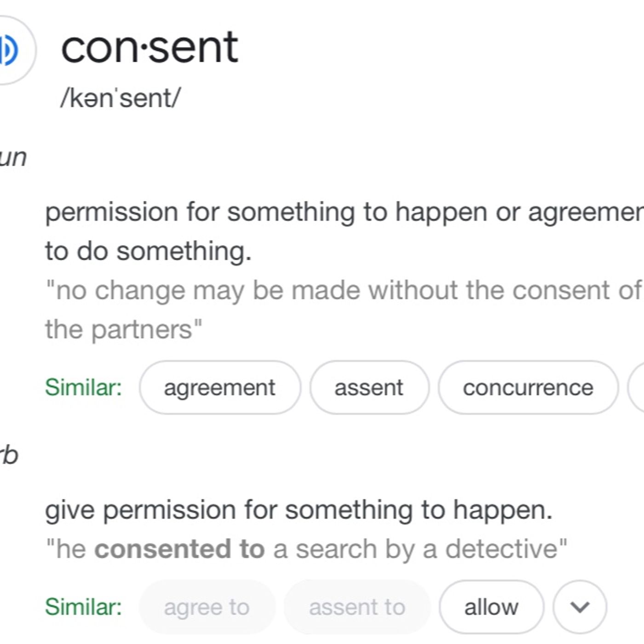Click the verb definition 'give permission for something'
The width and height of the screenshot is (644, 644).
tap(299, 510)
